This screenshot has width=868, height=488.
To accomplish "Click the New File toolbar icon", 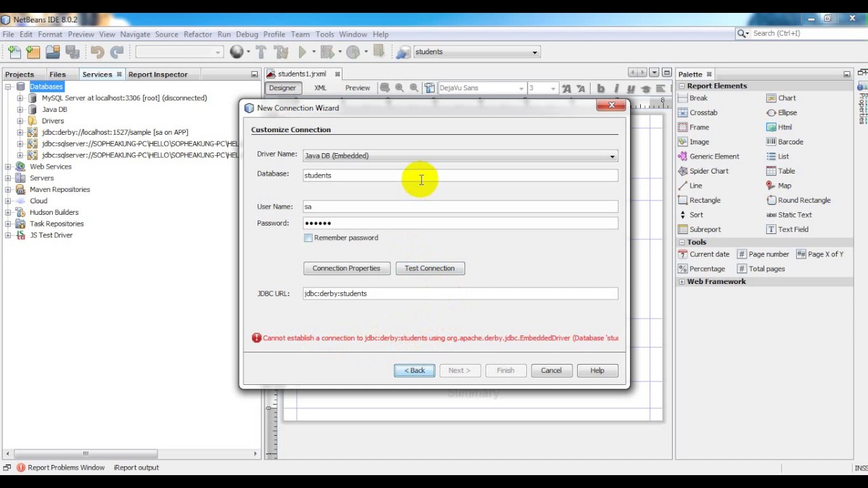I will [14, 52].
